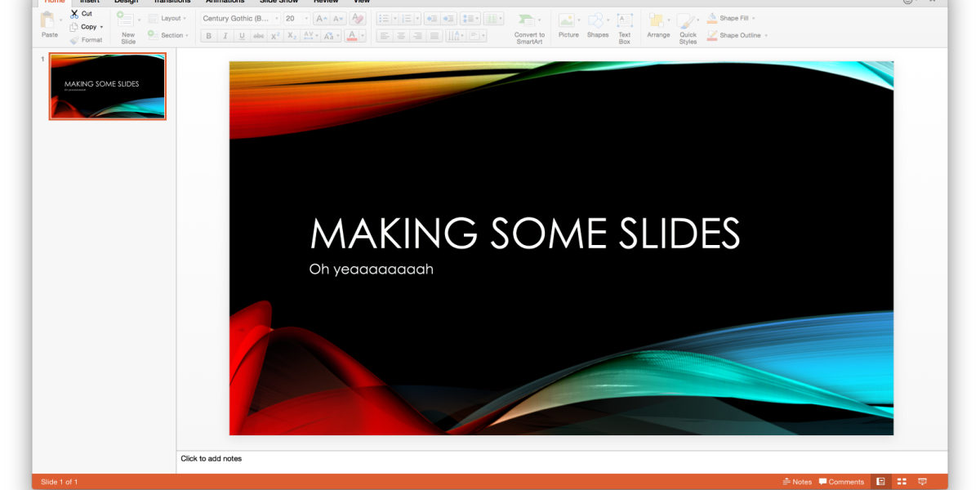Start slide show from status bar
Viewport: 980px width, 490px height.
coord(923,482)
